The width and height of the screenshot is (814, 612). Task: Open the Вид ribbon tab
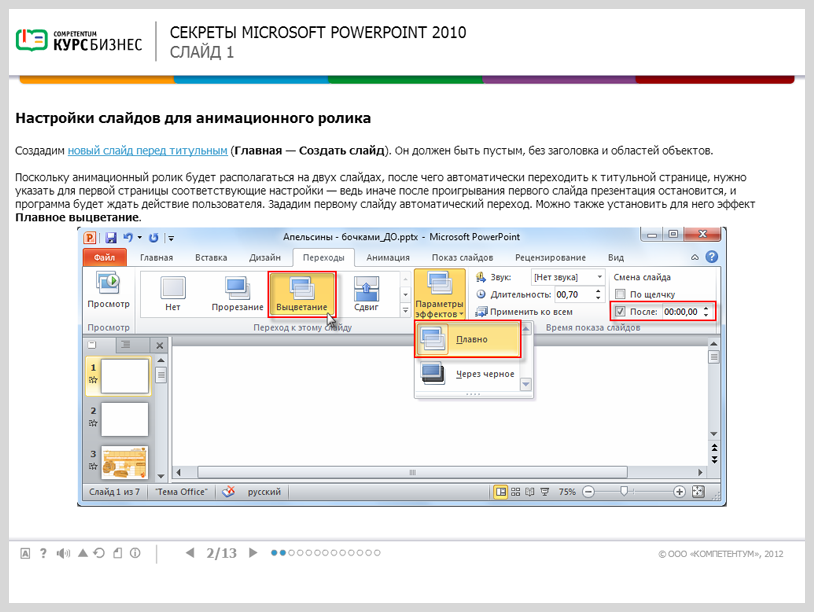click(x=616, y=257)
